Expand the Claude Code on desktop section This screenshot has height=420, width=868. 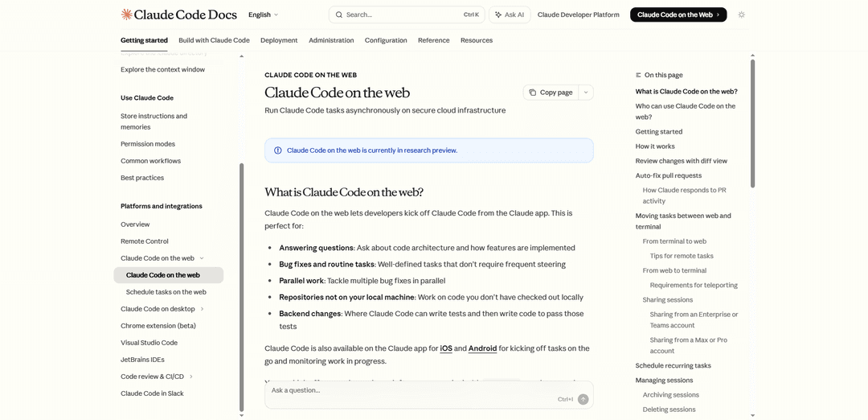click(x=202, y=309)
